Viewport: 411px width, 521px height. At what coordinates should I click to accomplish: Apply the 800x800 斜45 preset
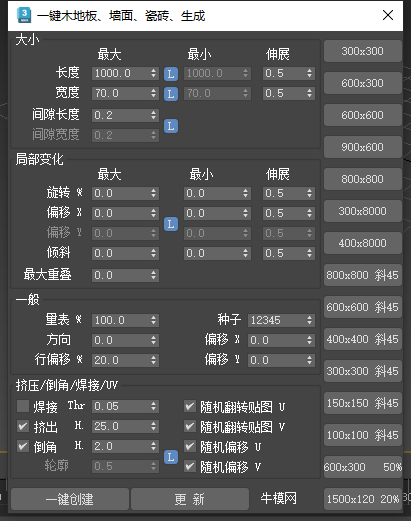362,275
